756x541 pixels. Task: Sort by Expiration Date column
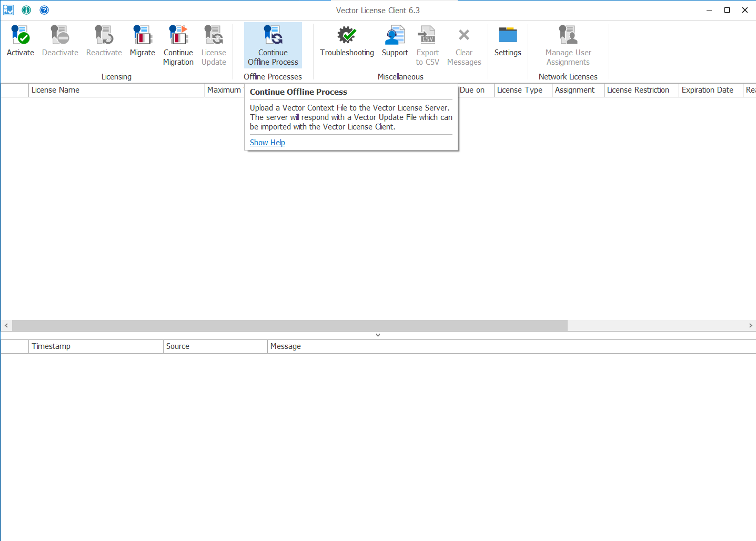click(x=711, y=90)
